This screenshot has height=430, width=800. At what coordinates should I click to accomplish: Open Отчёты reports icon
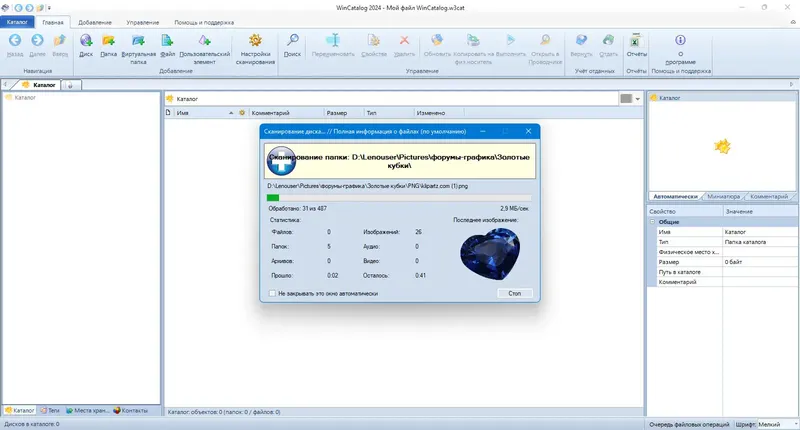coord(636,40)
